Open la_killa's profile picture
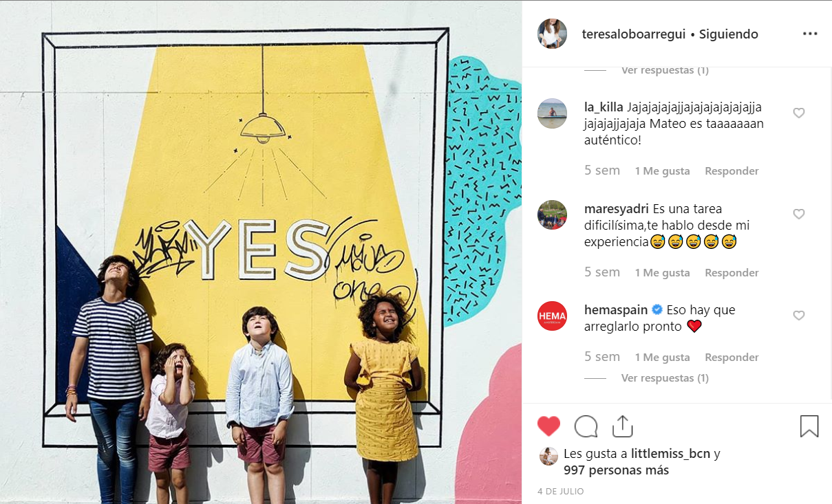This screenshot has height=504, width=832. click(x=552, y=113)
